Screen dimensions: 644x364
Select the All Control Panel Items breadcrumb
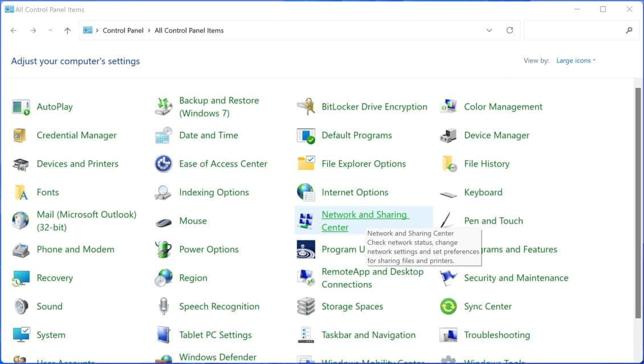pos(189,30)
